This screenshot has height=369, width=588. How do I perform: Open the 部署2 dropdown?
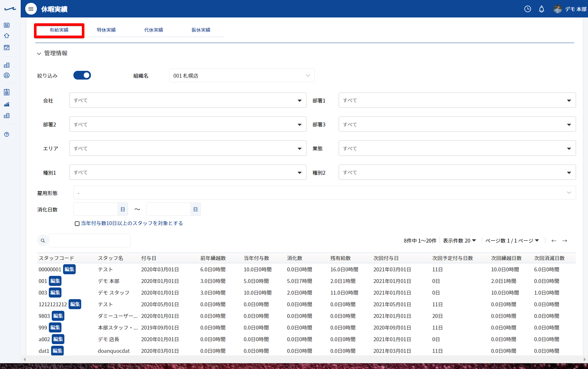[x=188, y=124]
